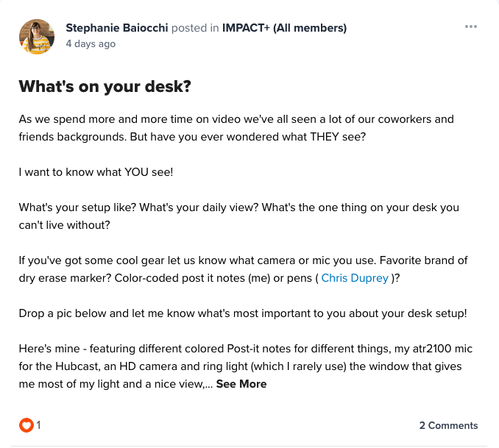Open the "What's on your desk?" post title

[105, 86]
